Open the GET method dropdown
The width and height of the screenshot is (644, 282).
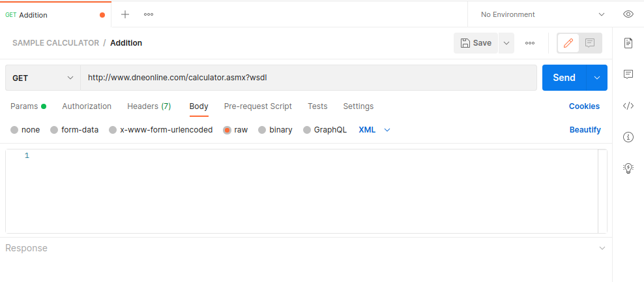43,78
